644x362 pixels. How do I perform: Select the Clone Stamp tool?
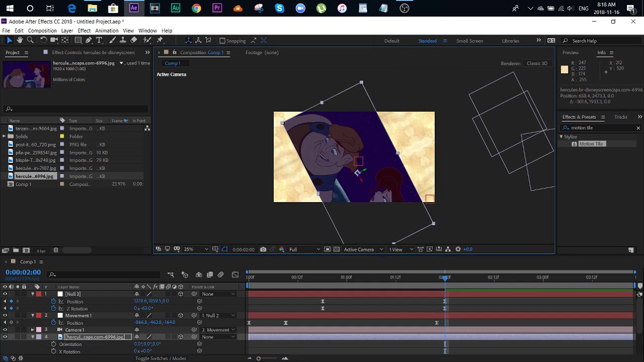123,40
